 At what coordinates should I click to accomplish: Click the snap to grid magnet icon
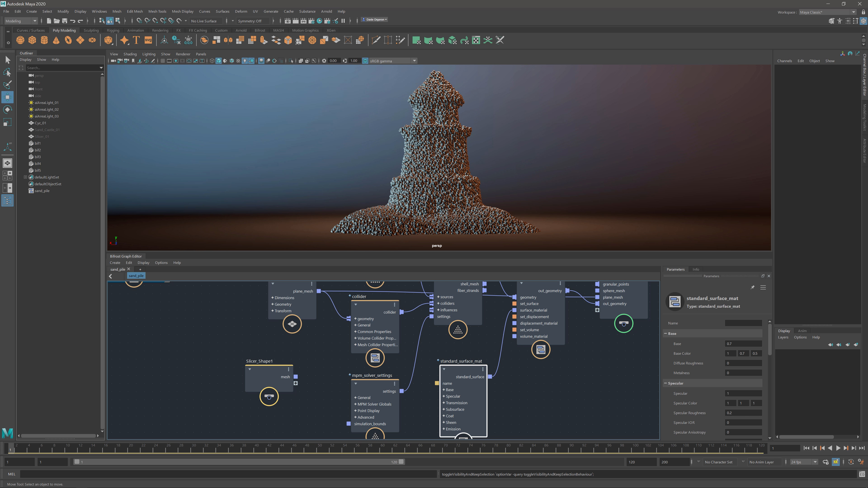pyautogui.click(x=139, y=21)
